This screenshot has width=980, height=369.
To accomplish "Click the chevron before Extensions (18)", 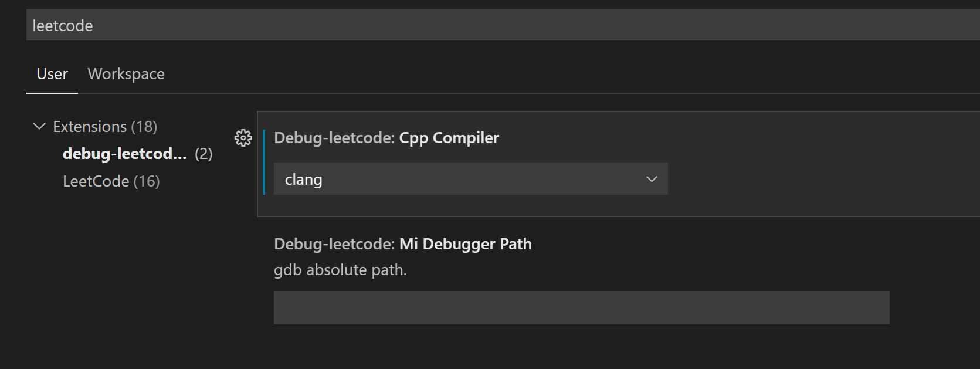I will click(39, 126).
